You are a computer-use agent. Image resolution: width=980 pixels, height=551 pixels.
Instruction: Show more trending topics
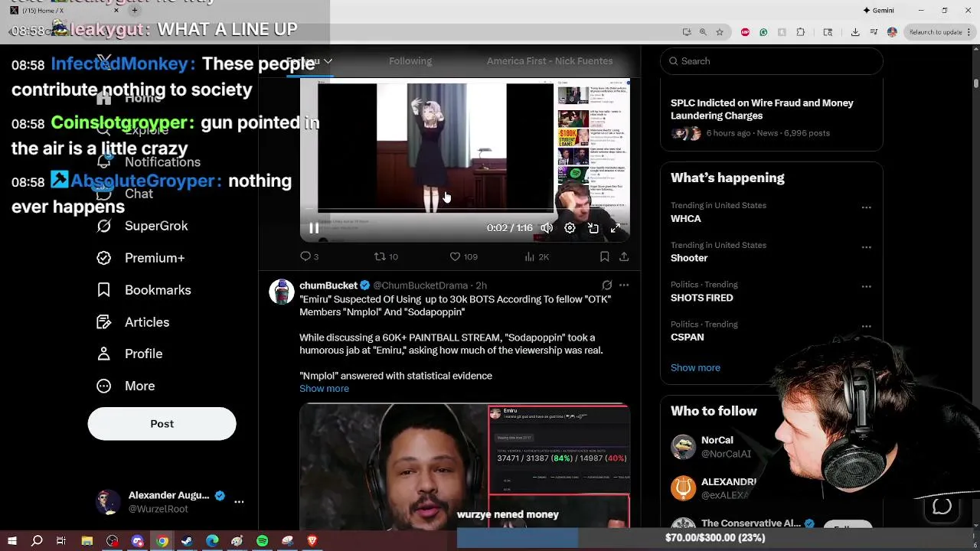[695, 367]
